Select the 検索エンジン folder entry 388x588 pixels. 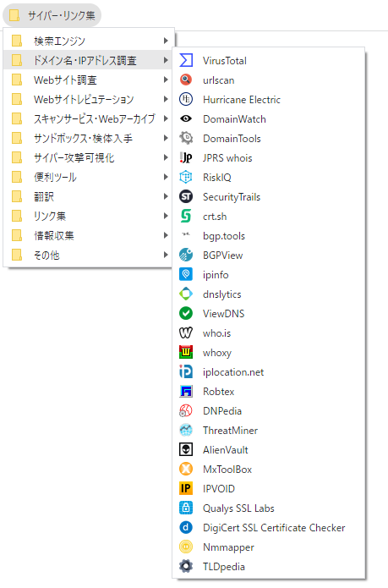pos(89,41)
